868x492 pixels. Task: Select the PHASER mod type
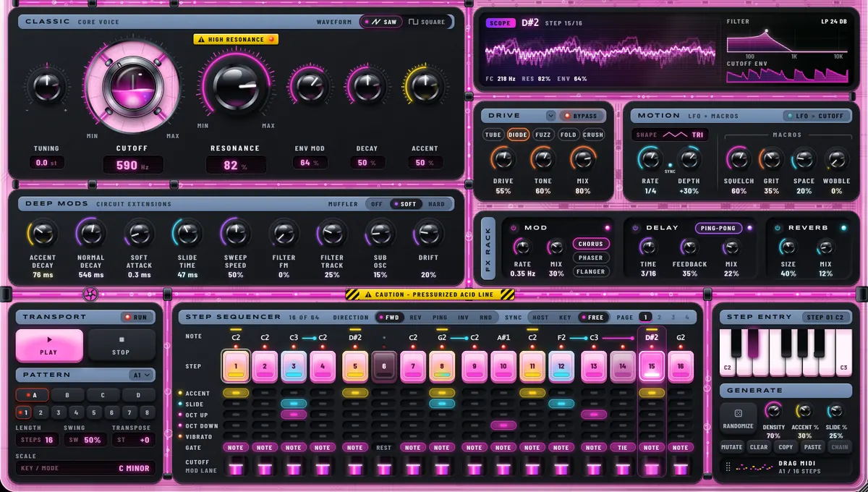[591, 258]
